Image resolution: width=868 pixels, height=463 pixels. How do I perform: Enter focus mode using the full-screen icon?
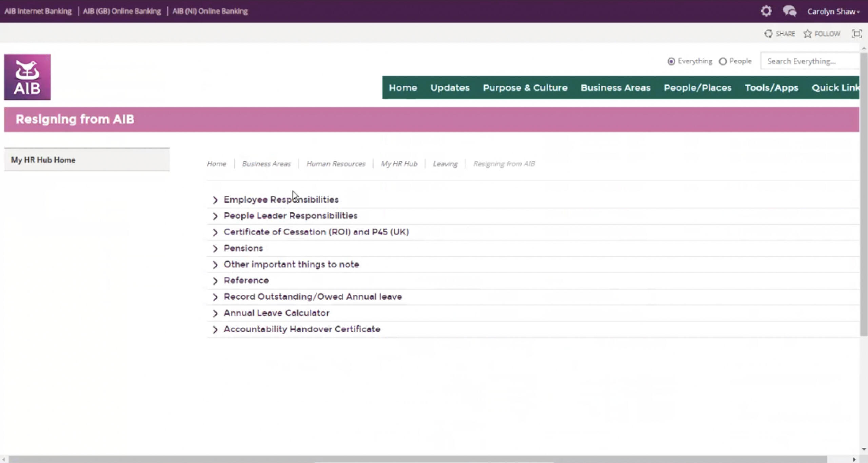857,33
